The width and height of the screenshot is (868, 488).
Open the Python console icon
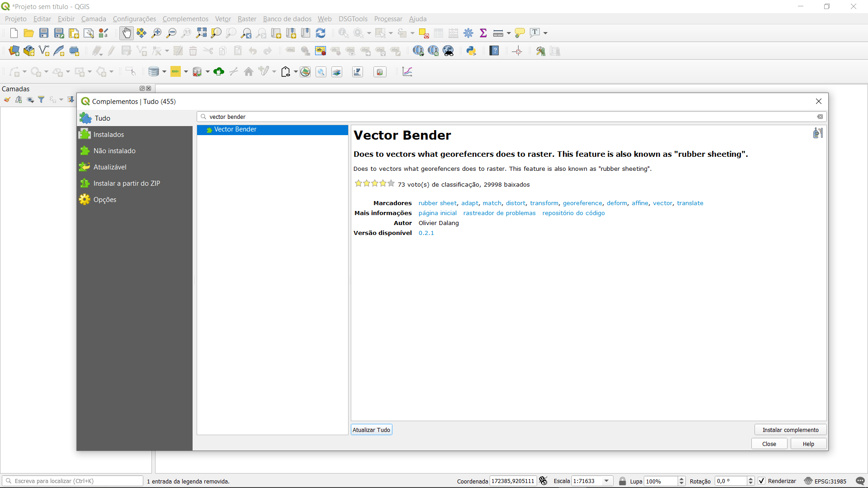[471, 51]
